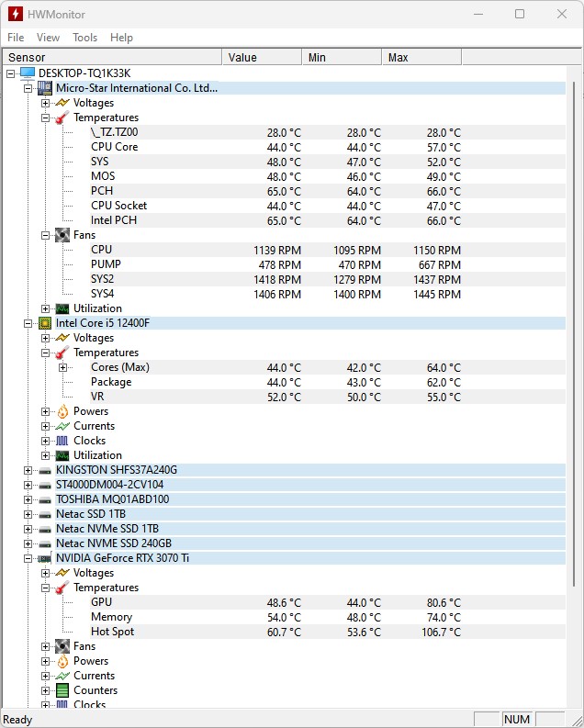584x728 pixels.
Task: Click NVIDIA GPU Powers flame icon
Action: (62, 661)
